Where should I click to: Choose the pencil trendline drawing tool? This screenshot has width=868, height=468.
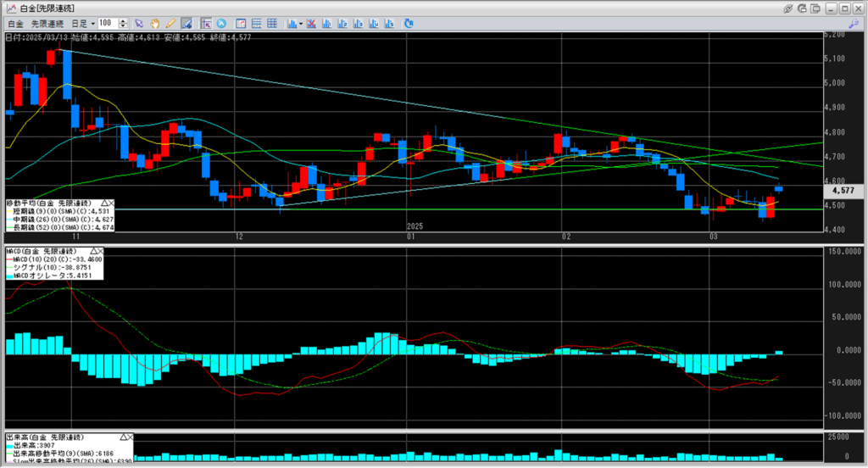170,23
